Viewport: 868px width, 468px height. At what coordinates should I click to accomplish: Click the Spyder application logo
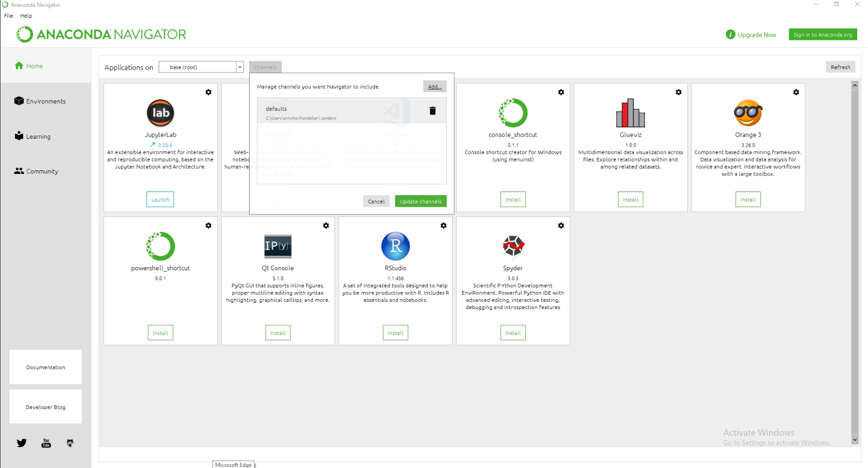pos(513,246)
